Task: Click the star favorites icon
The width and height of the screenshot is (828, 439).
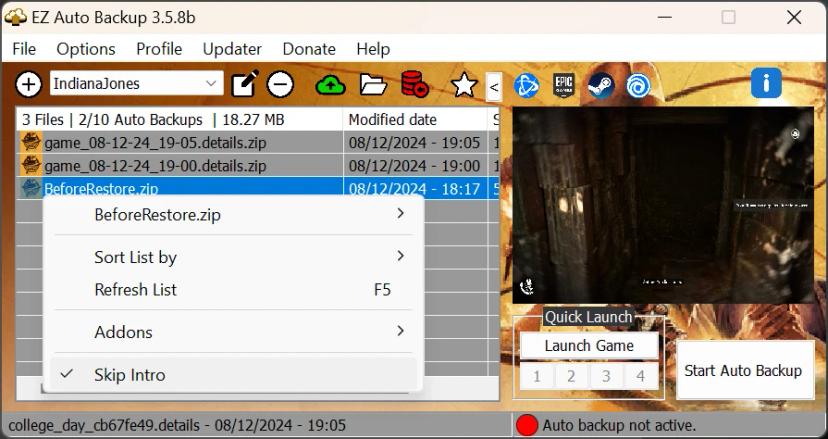Action: click(464, 85)
